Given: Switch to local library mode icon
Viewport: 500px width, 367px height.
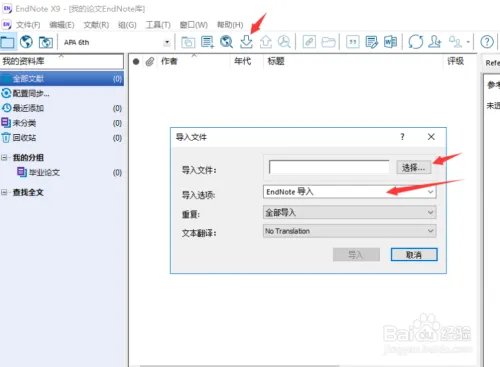Looking at the screenshot, I should coord(7,42).
